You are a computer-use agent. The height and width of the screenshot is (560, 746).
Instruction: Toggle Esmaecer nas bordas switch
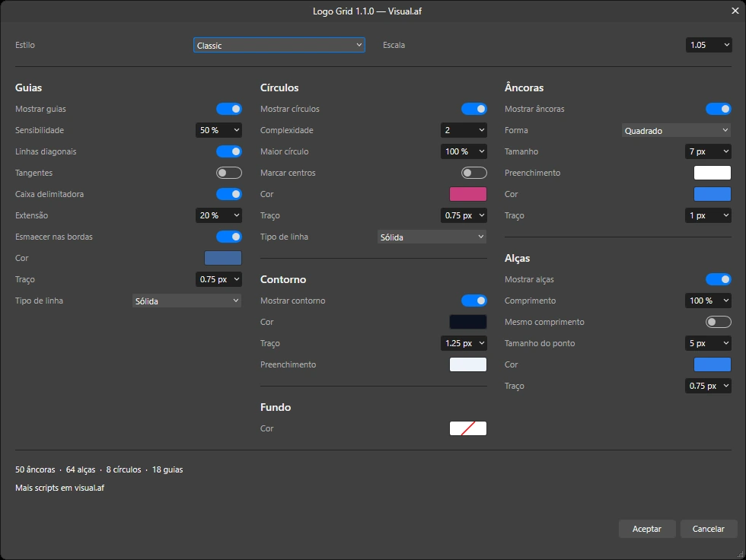click(x=229, y=237)
